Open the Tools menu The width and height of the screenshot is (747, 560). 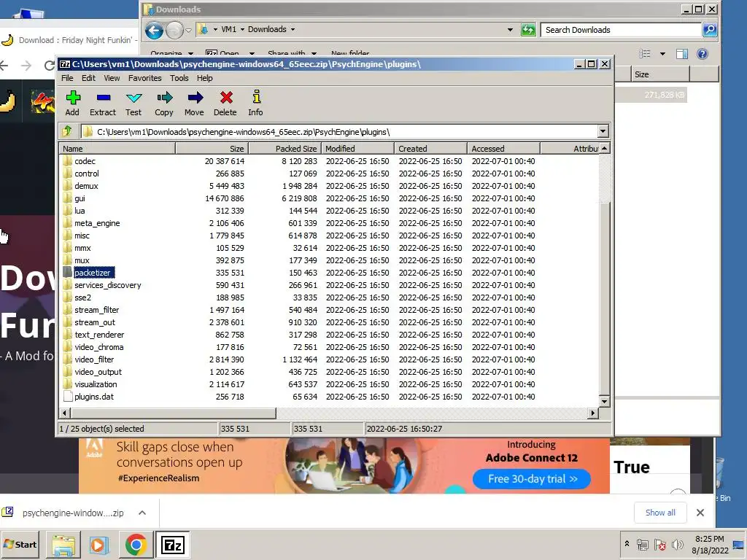point(179,78)
